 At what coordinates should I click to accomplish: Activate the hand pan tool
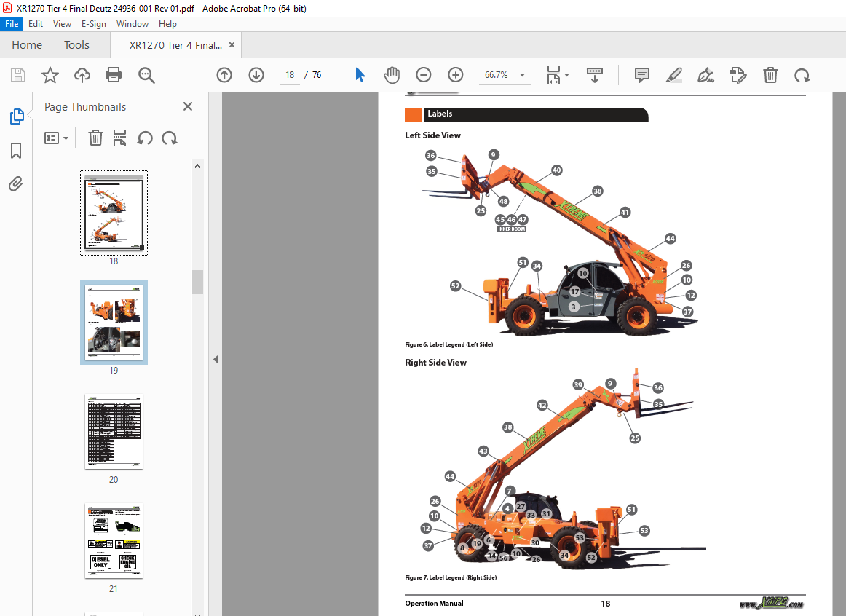coord(392,75)
